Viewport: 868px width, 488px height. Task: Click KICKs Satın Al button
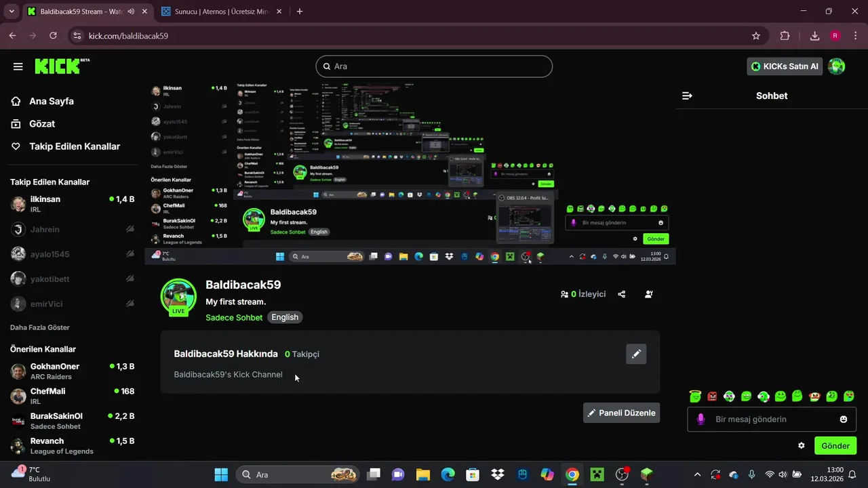coord(785,66)
